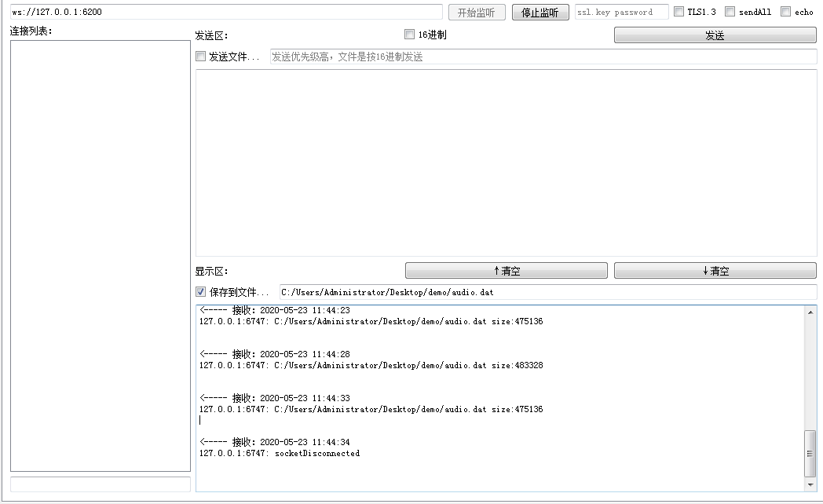The image size is (823, 504).
Task: Check the 发送文件 (send file) checkbox
Action: [x=199, y=56]
